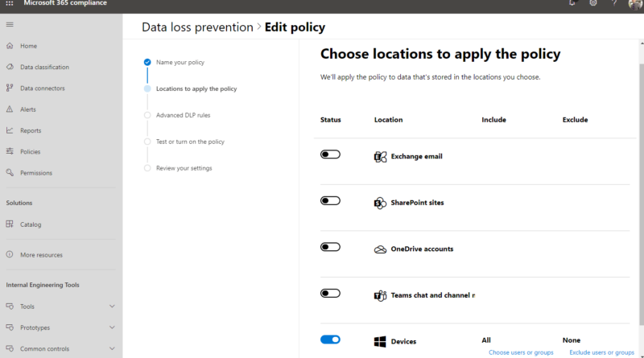Image resolution: width=644 pixels, height=358 pixels.
Task: Expand the Tools section chevron
Action: pos(112,307)
